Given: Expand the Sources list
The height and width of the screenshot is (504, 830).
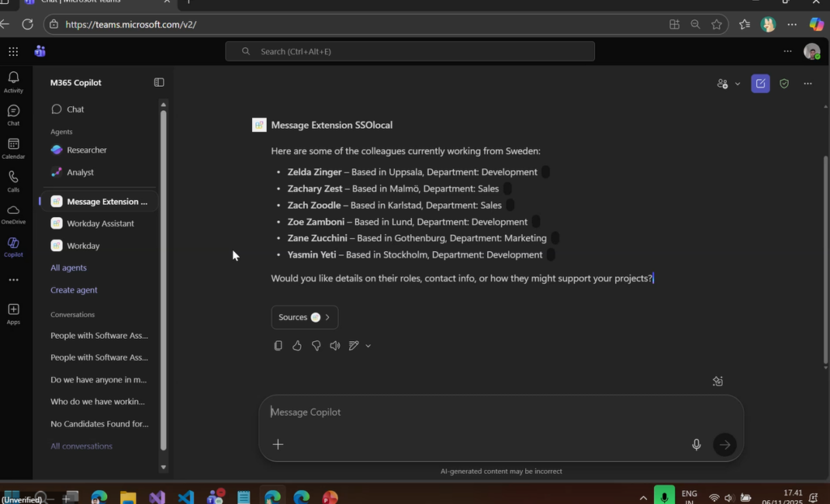Looking at the screenshot, I should click(305, 317).
